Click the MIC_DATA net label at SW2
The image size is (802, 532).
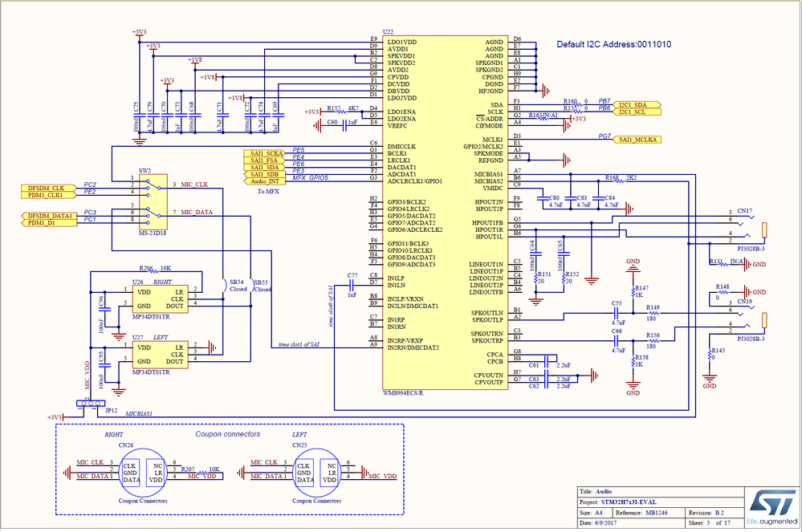click(x=197, y=212)
